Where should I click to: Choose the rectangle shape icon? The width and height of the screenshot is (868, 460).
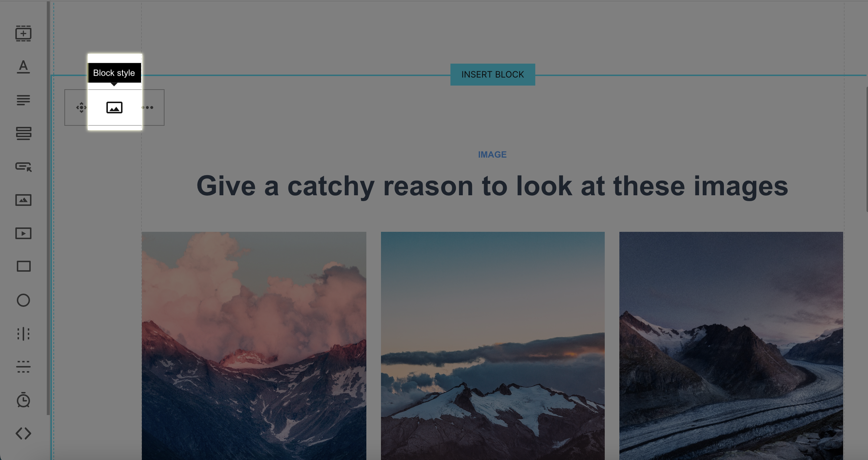[23, 266]
